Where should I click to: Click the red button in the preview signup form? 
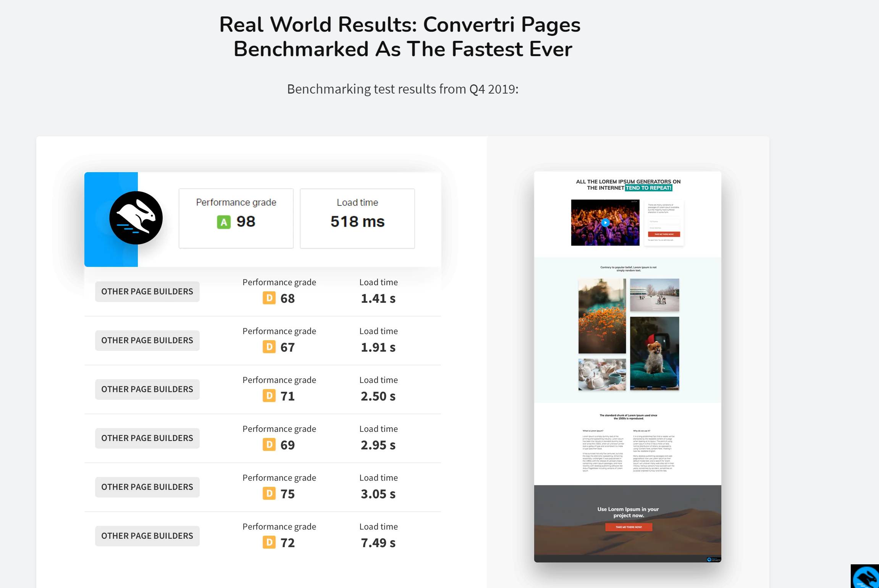coord(664,234)
